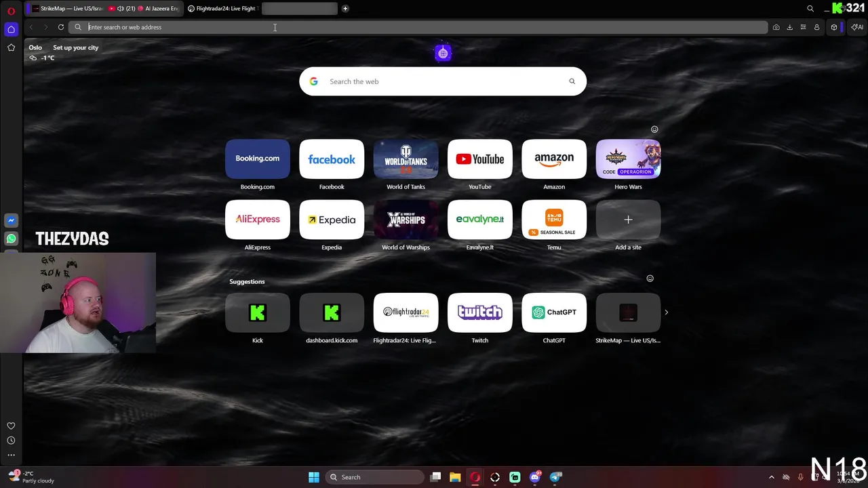The height and width of the screenshot is (488, 868).
Task: Open the tab search magnifier icon
Action: (x=810, y=8)
